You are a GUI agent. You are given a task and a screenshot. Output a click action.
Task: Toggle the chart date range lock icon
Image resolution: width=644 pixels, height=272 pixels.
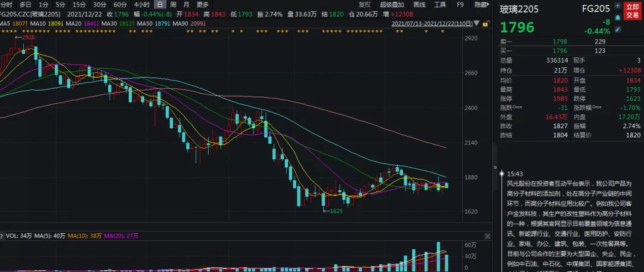point(485,23)
